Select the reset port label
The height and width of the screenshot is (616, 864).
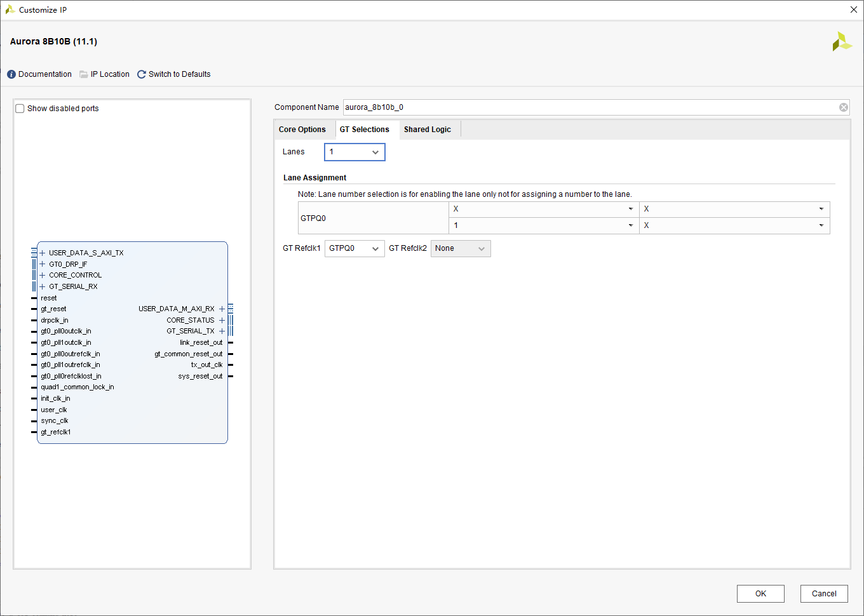(49, 298)
